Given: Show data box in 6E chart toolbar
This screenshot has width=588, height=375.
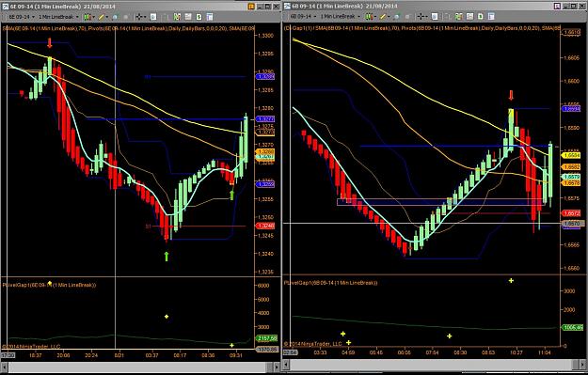Looking at the screenshot, I should click(153, 17).
